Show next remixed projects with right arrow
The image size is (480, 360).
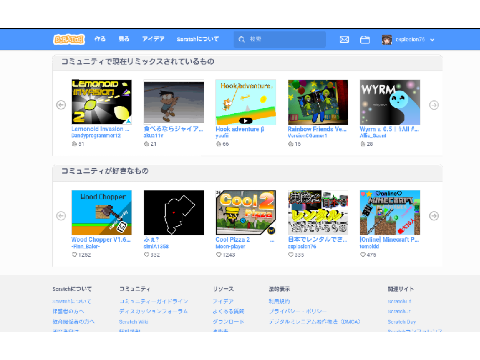[434, 105]
